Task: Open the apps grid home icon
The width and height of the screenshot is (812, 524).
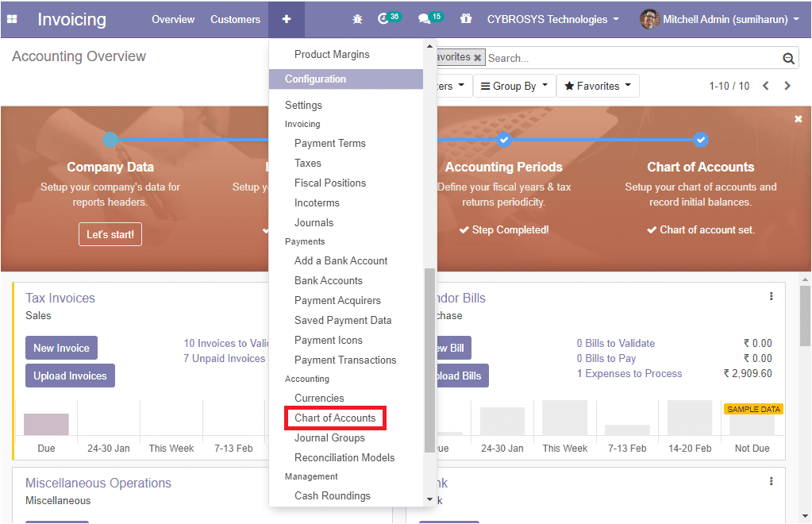Action: click(x=12, y=19)
